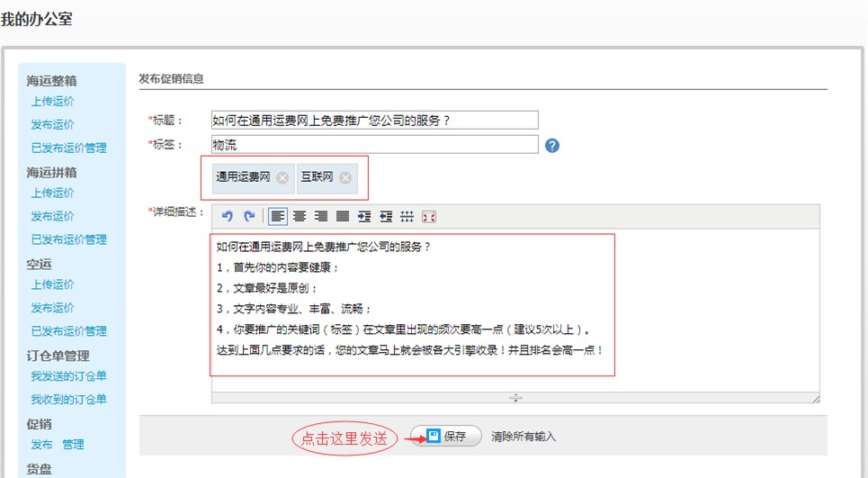868x478 pixels.
Task: Open 发布运价 under 海运拼箱
Action: click(52, 217)
